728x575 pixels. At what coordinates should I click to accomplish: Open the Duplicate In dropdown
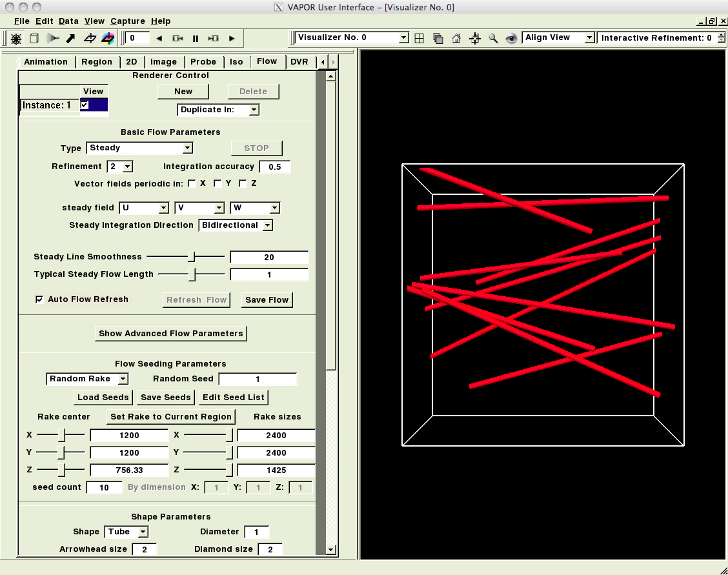[218, 110]
